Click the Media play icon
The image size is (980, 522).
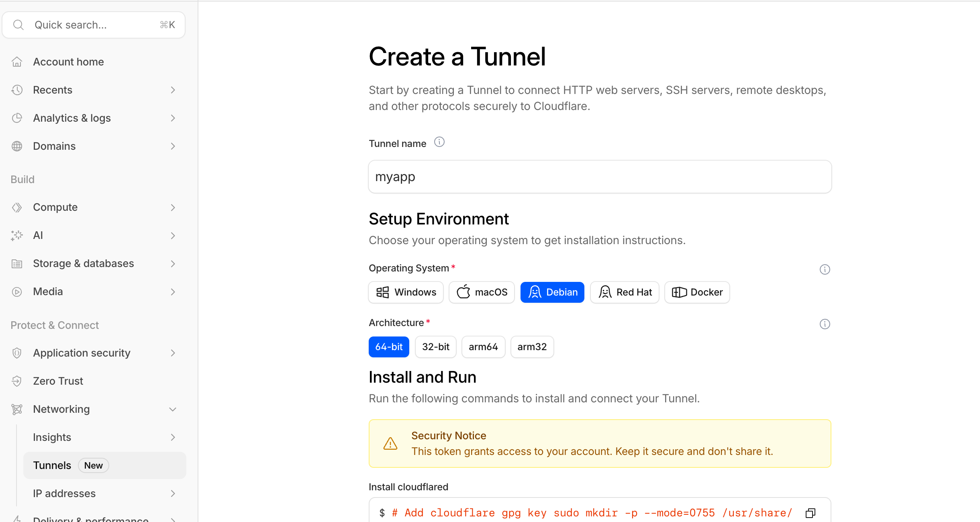pos(17,292)
